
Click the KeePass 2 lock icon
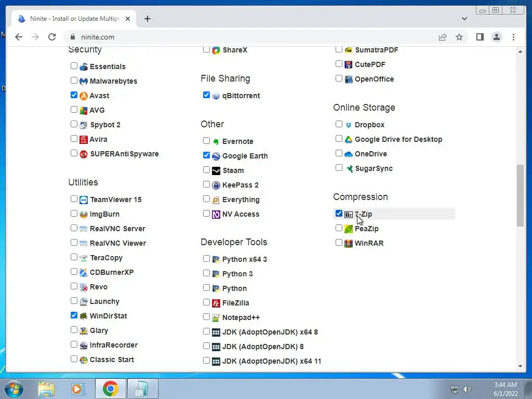[x=216, y=185]
